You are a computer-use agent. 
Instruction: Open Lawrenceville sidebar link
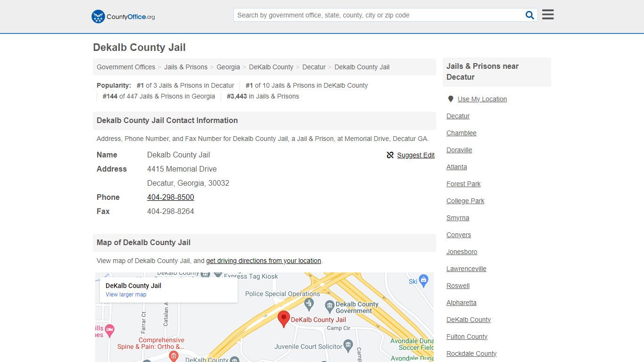point(466,269)
